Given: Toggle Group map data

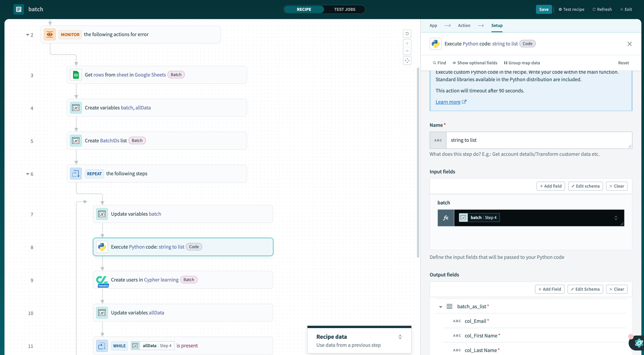Looking at the screenshot, I should click(x=522, y=63).
